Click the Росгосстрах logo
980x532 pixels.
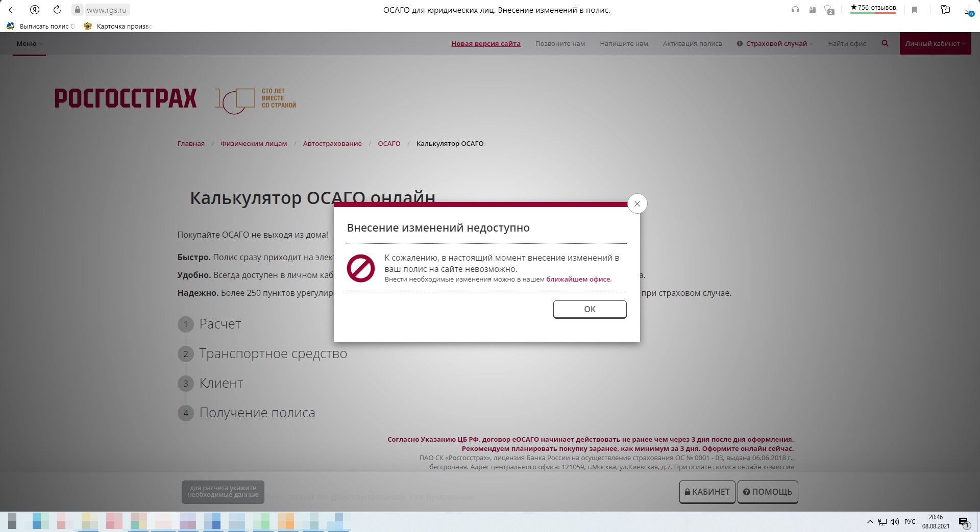click(x=126, y=98)
